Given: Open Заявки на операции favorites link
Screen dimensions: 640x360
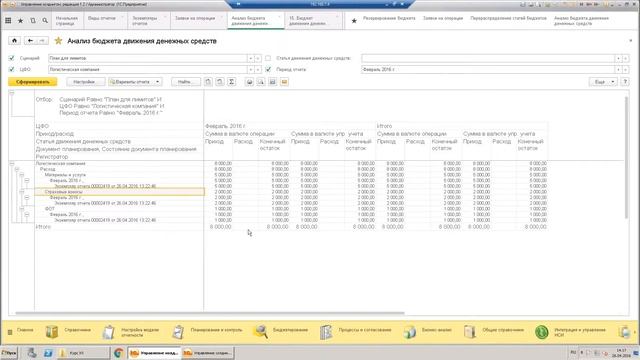Looking at the screenshot, I should click(442, 18).
